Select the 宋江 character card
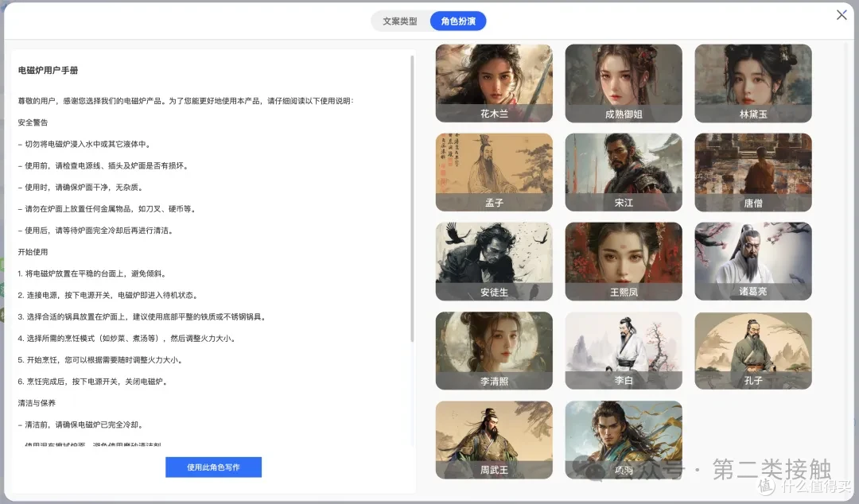This screenshot has height=504, width=859. click(x=624, y=172)
